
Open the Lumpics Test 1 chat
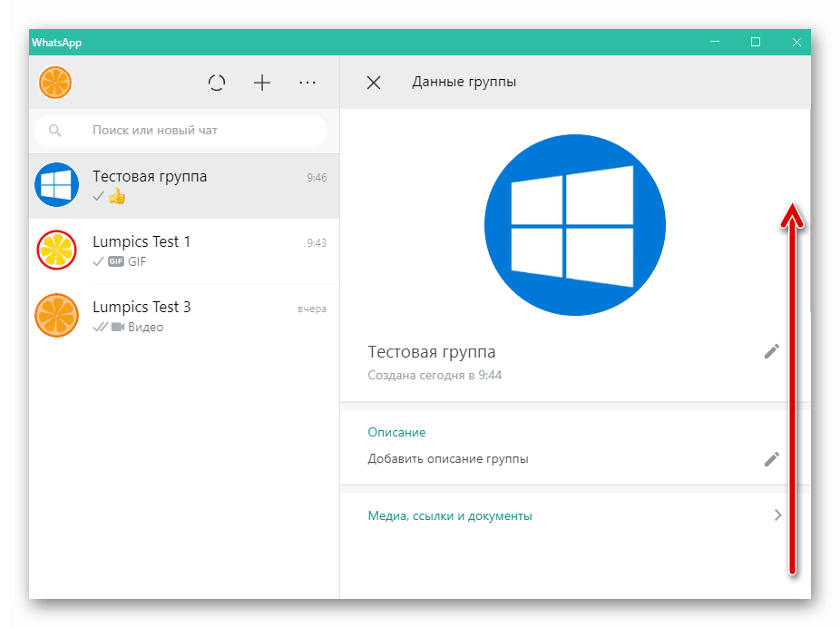[184, 250]
